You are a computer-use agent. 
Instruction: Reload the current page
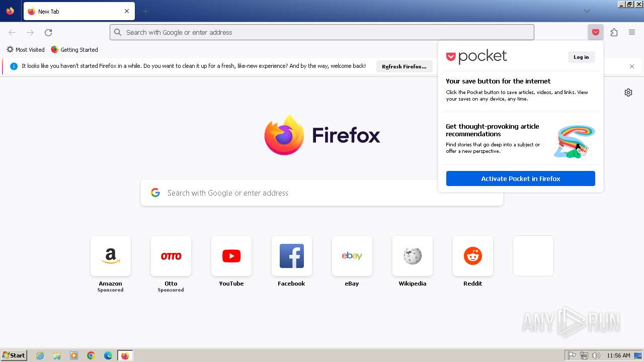tap(48, 32)
